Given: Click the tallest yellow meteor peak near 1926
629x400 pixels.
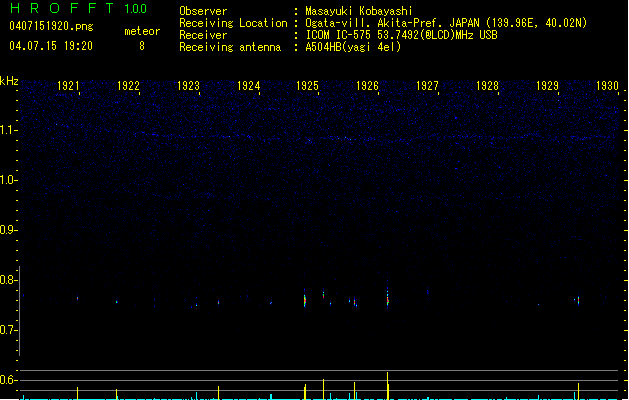Looking at the screenshot, I should coord(388,386).
